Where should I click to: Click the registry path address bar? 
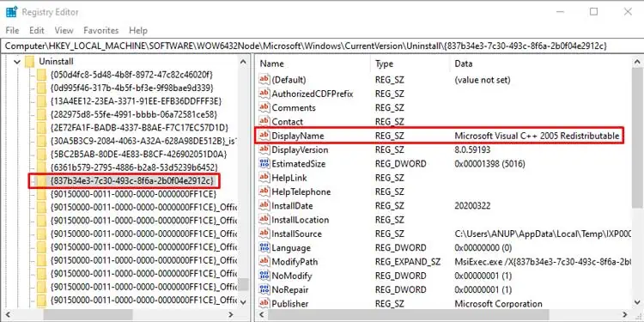coord(322,46)
